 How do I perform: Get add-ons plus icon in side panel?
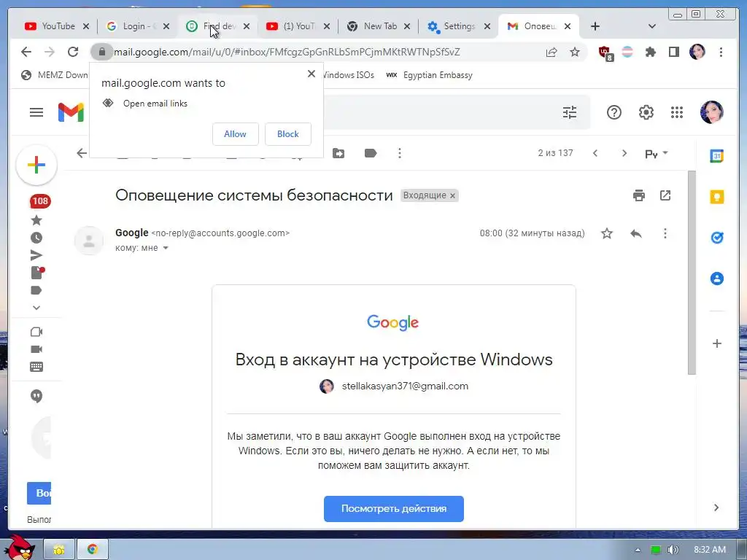[x=717, y=343]
